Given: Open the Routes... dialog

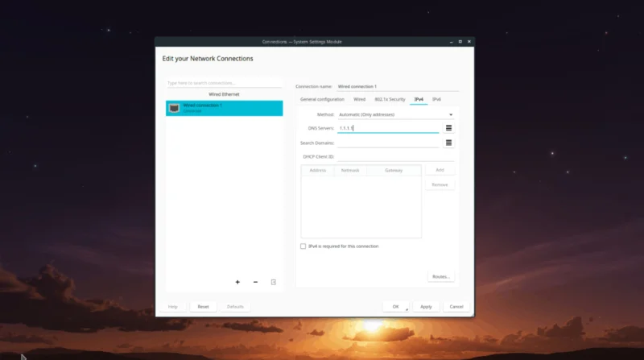Looking at the screenshot, I should pyautogui.click(x=440, y=276).
